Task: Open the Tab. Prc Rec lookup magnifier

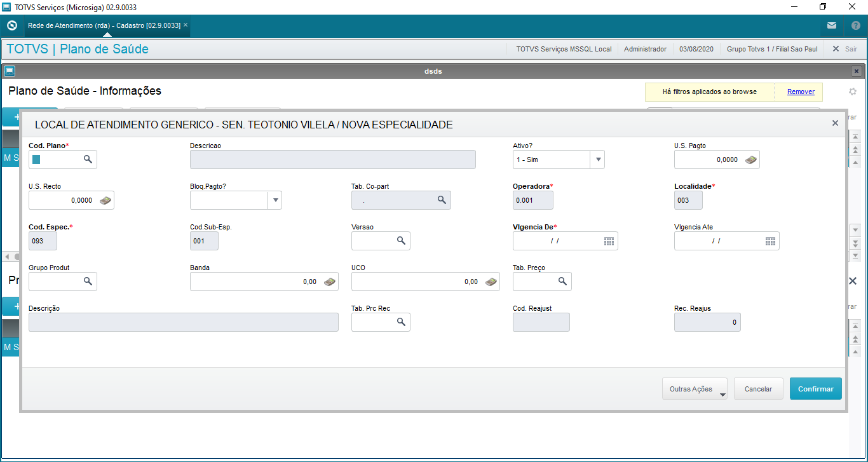Action: 401,322
